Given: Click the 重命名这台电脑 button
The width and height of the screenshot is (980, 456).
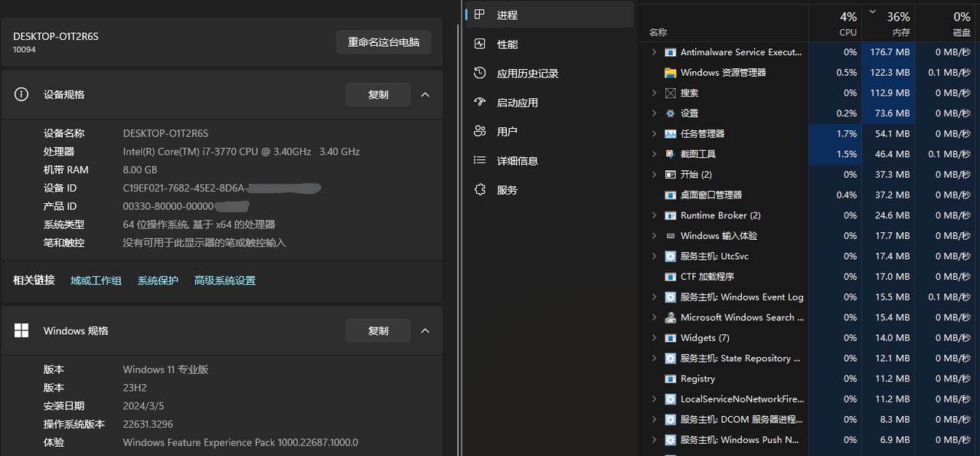Looking at the screenshot, I should (x=384, y=42).
